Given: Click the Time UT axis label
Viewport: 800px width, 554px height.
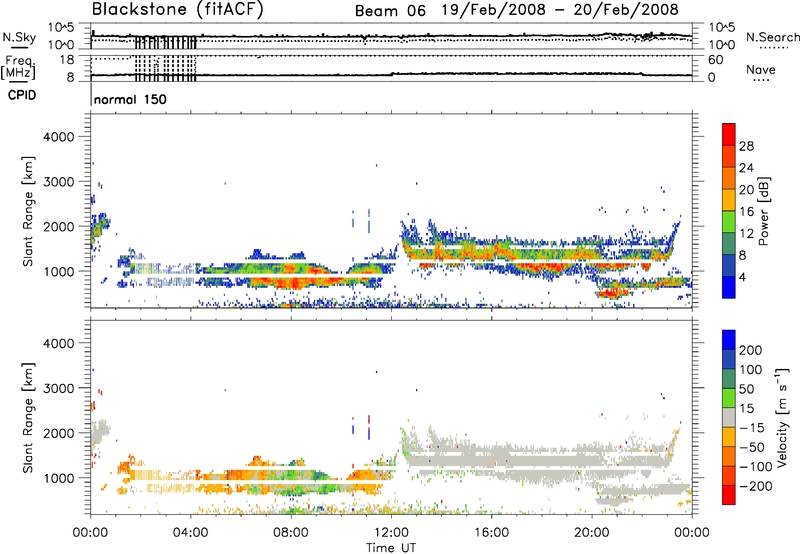Looking at the screenshot, I should 391,547.
